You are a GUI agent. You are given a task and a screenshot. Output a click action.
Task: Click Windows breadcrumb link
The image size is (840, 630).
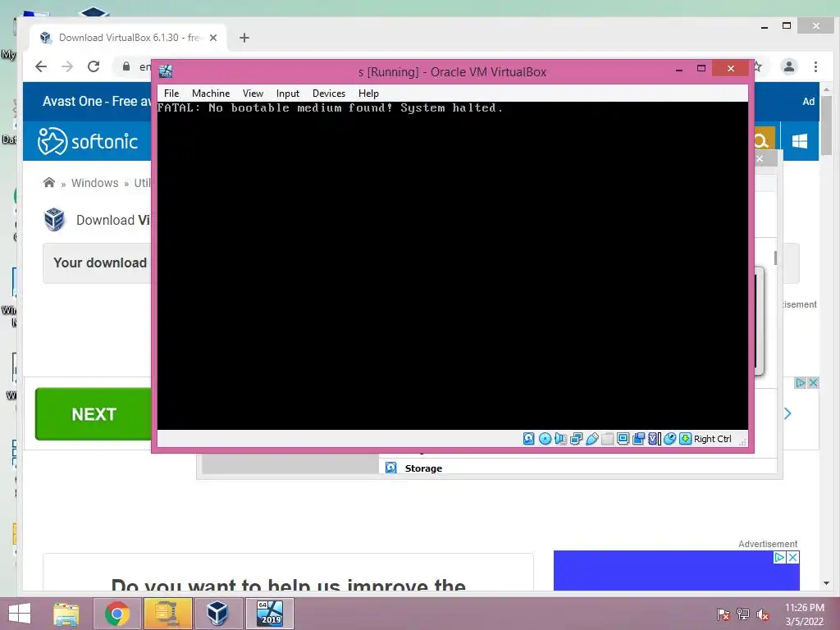tap(95, 183)
